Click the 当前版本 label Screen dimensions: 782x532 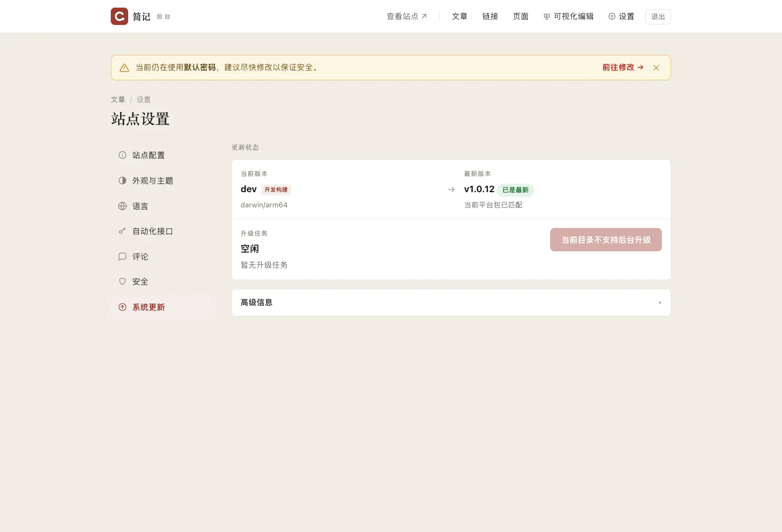(254, 174)
